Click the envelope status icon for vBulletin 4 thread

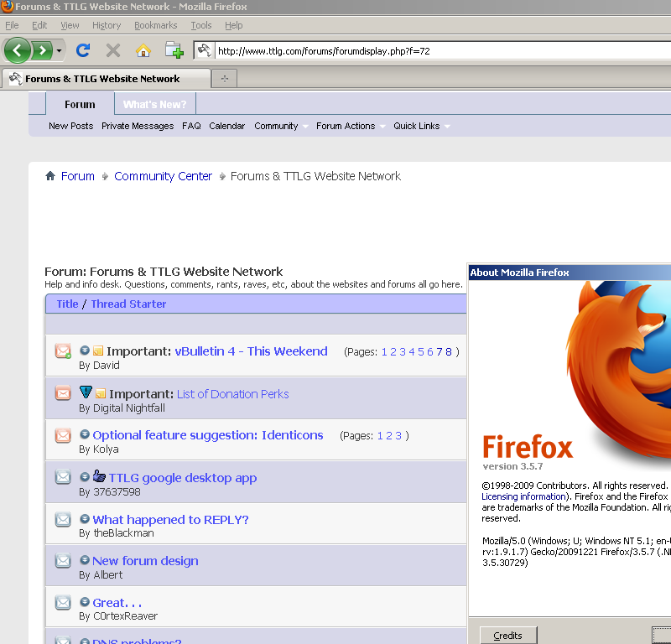coord(63,351)
